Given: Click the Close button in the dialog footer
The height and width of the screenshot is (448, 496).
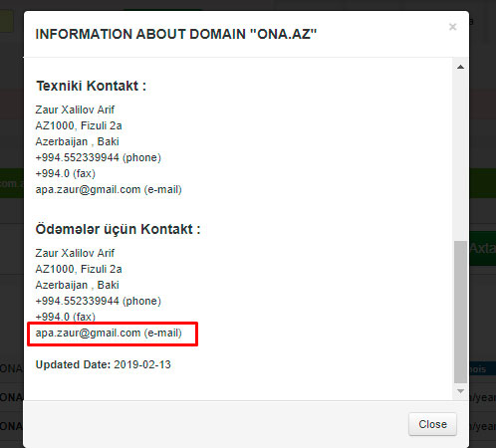Looking at the screenshot, I should (432, 424).
